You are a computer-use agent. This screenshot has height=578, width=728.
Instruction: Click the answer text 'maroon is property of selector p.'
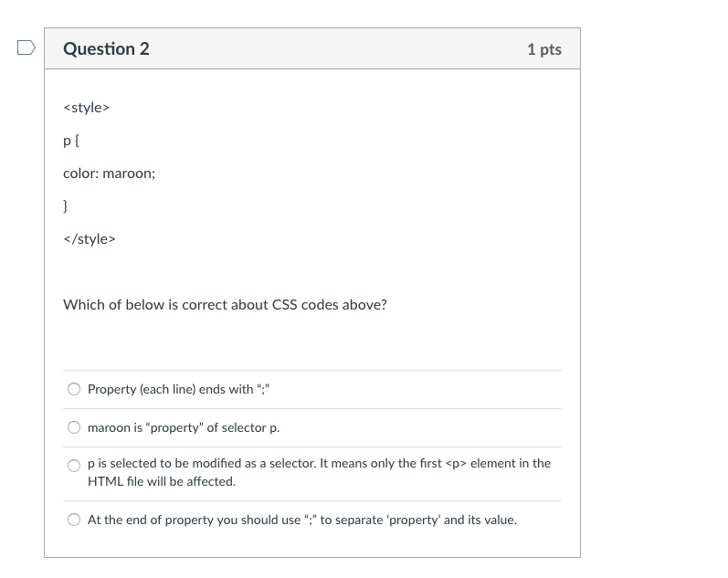coord(184,427)
